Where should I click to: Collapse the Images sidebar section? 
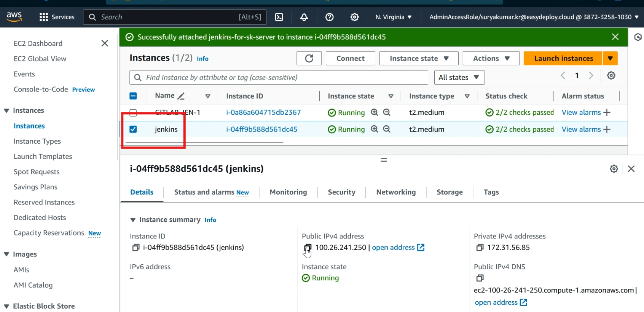[x=6, y=254]
